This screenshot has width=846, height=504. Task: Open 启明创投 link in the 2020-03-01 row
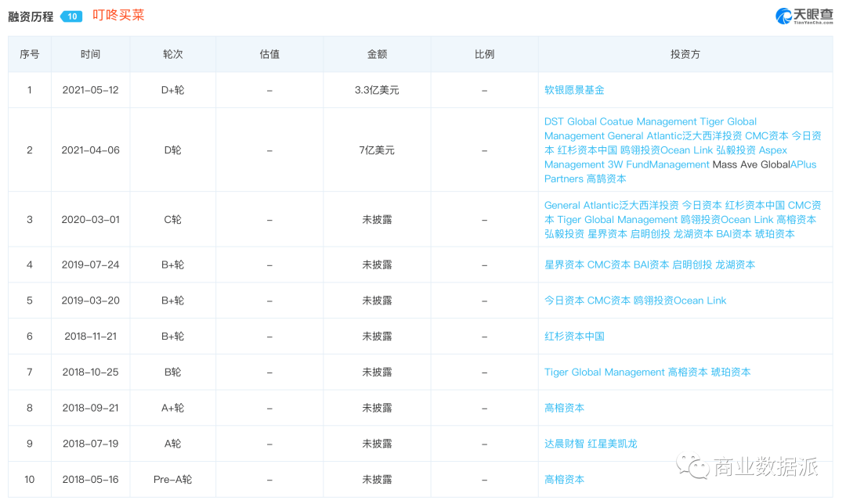tap(650, 234)
